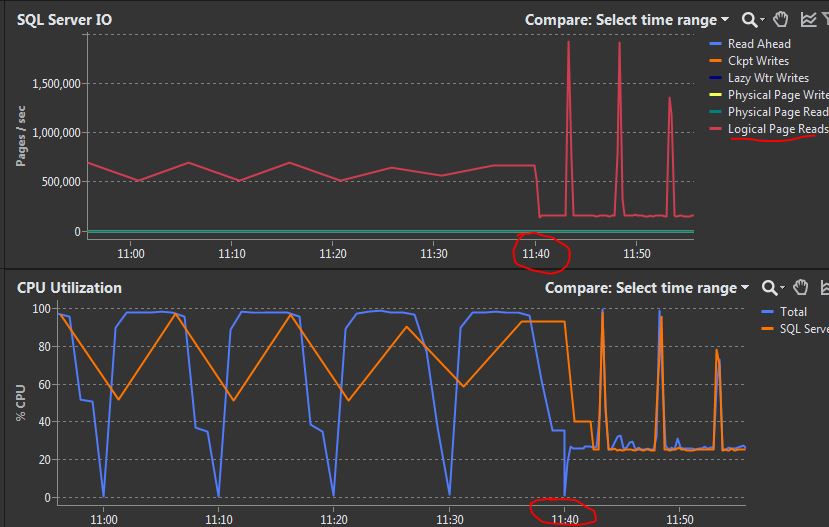Click the % CPU axis title
This screenshot has height=527, width=829.
pos(21,402)
